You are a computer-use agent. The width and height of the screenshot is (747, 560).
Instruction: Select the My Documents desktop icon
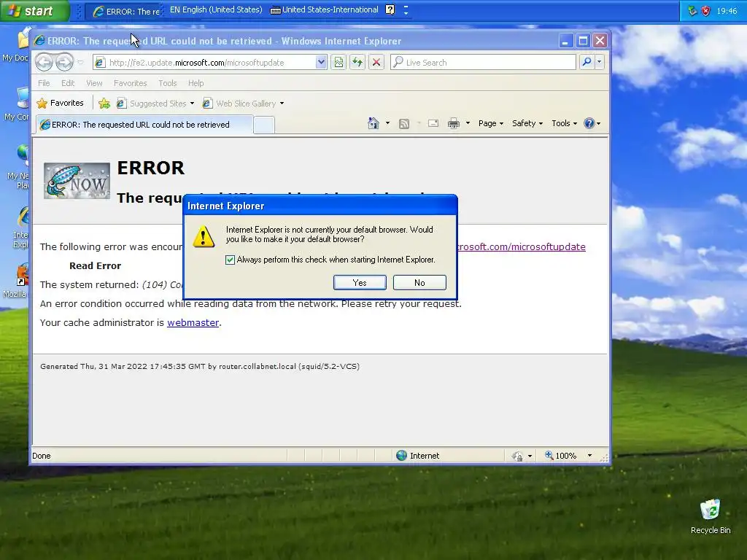coord(15,45)
